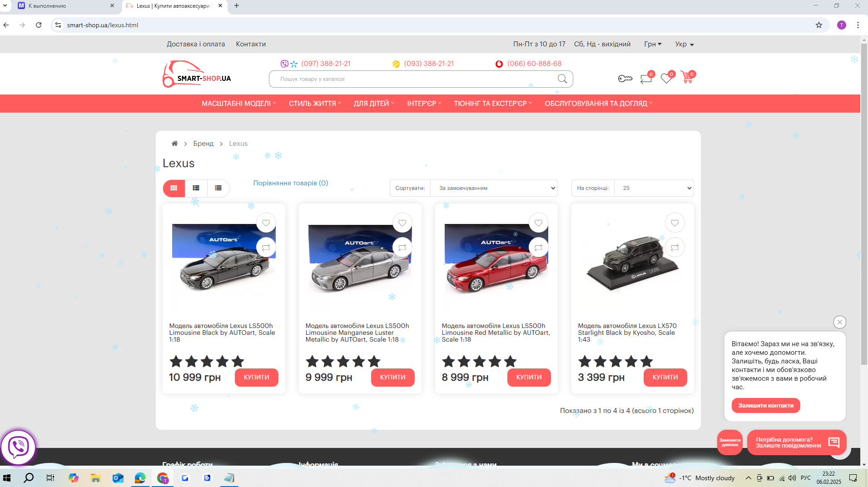Buy the Lexus LS500h Black for 10 999 грн
The height and width of the screenshot is (487, 868).
[256, 378]
